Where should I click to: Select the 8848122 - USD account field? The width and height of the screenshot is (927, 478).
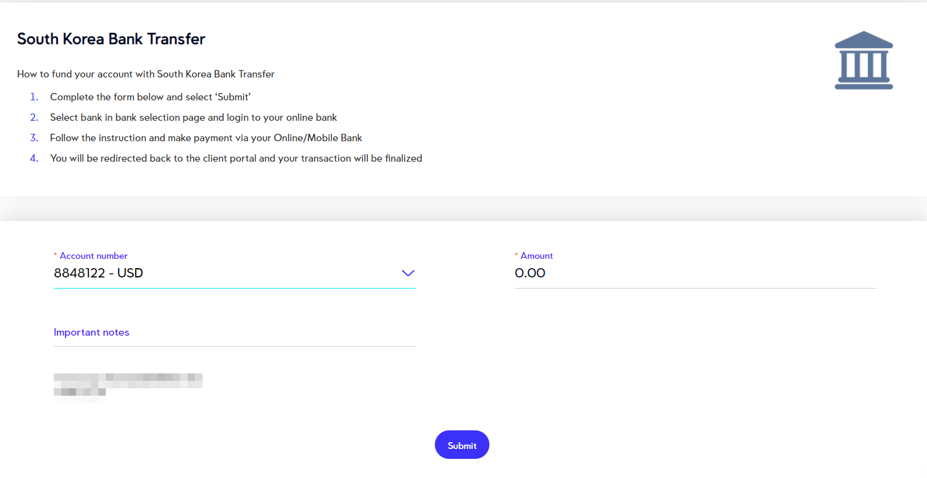pos(235,273)
